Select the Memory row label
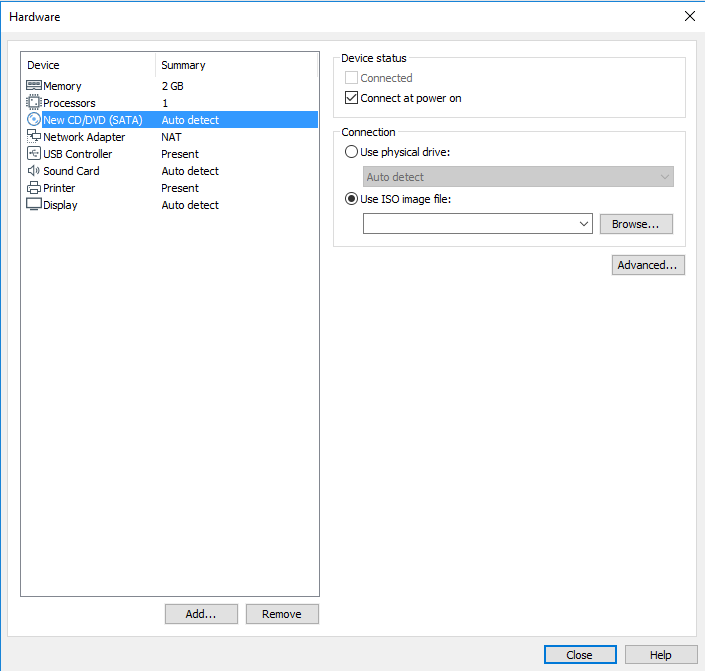Screen dimensions: 705x671 pos(62,86)
